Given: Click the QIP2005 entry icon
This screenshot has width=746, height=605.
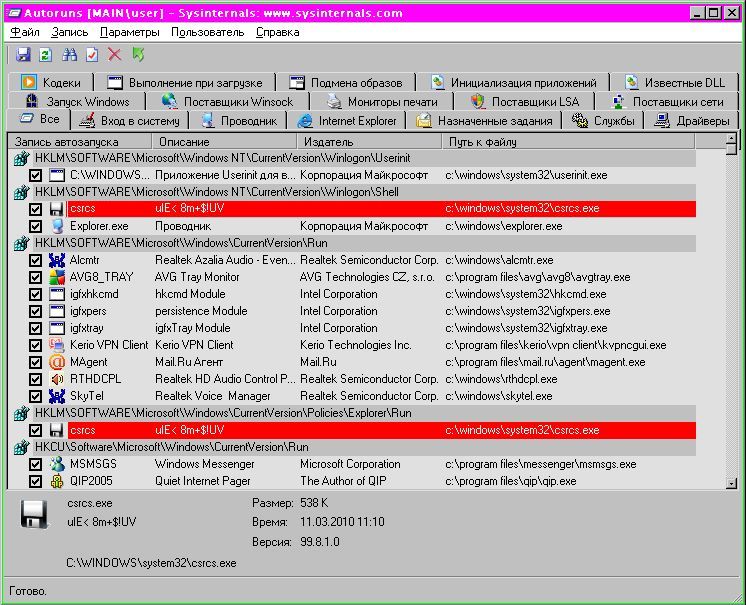Looking at the screenshot, I should [x=57, y=481].
